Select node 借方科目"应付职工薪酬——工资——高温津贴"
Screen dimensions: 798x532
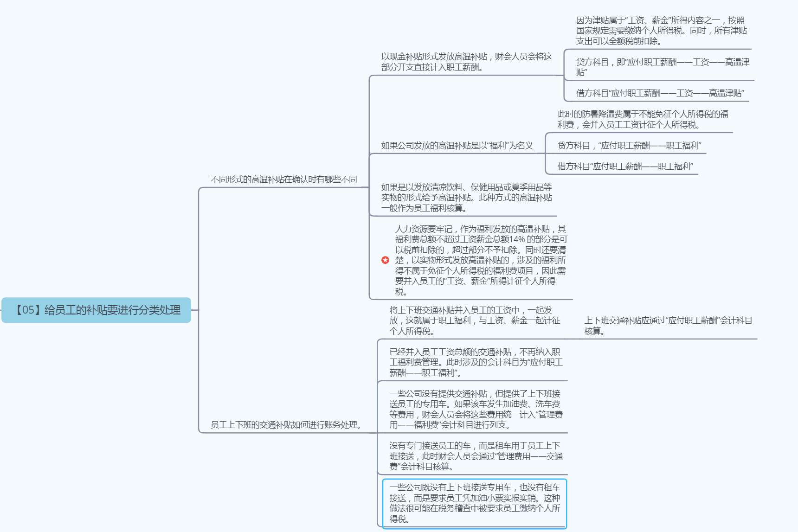(x=660, y=93)
